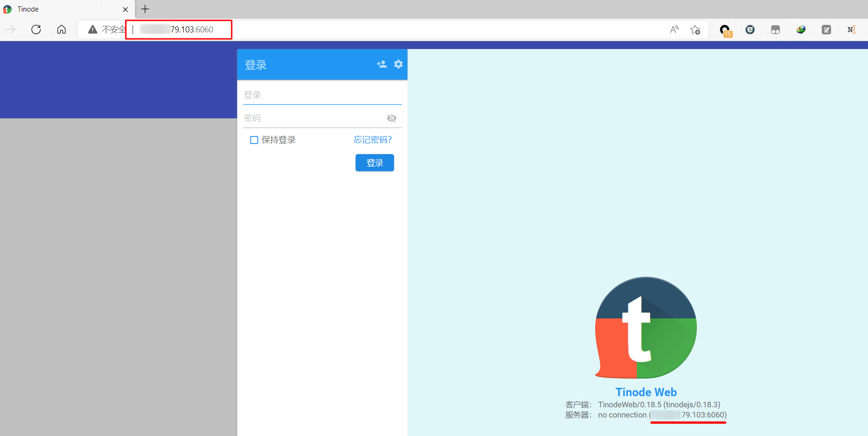
Task: Click the 不安全 security label
Action: (x=113, y=30)
